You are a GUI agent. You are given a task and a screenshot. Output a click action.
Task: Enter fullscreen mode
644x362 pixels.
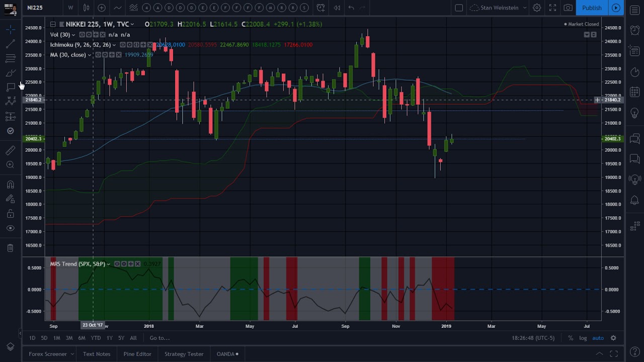click(552, 8)
